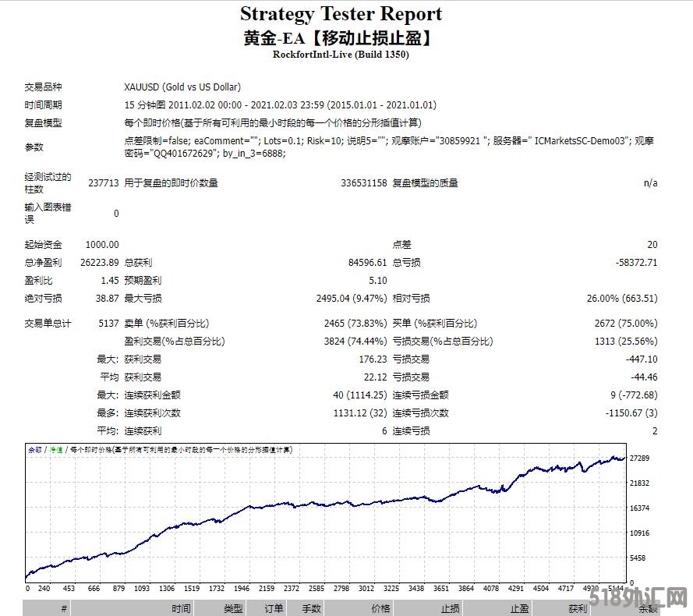
Task: Select gross profit value 84596.61
Action: coord(367,263)
